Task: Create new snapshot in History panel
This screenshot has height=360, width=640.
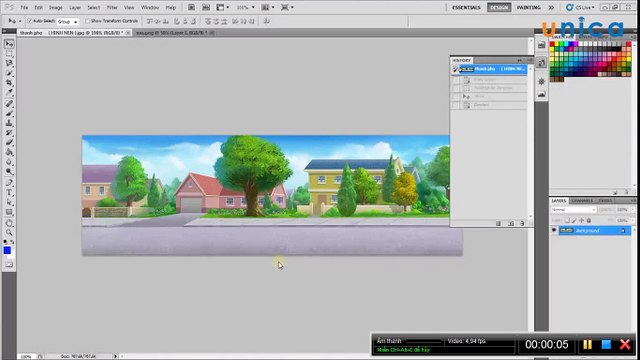Action: pos(511,223)
